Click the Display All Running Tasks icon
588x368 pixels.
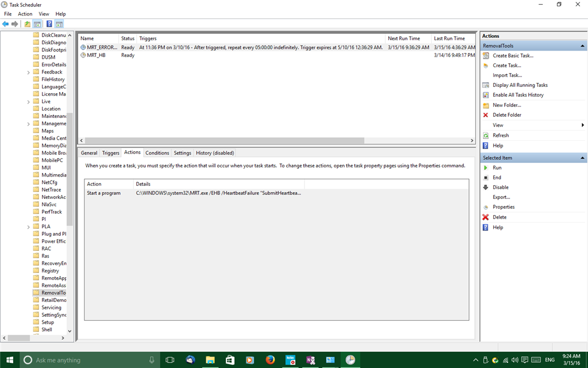click(486, 85)
